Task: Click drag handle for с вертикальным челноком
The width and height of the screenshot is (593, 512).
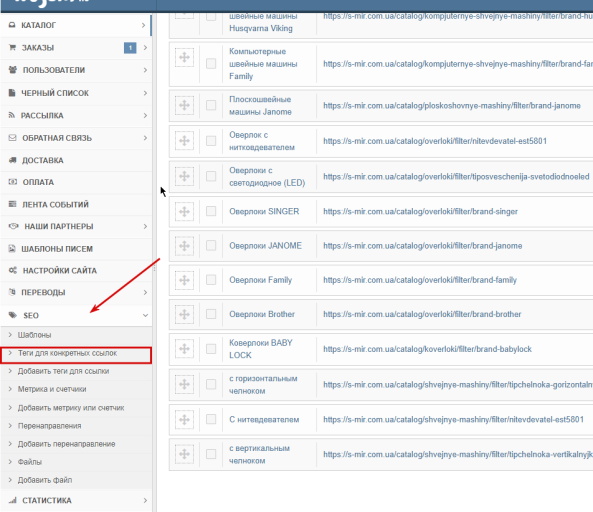Action: (x=184, y=454)
